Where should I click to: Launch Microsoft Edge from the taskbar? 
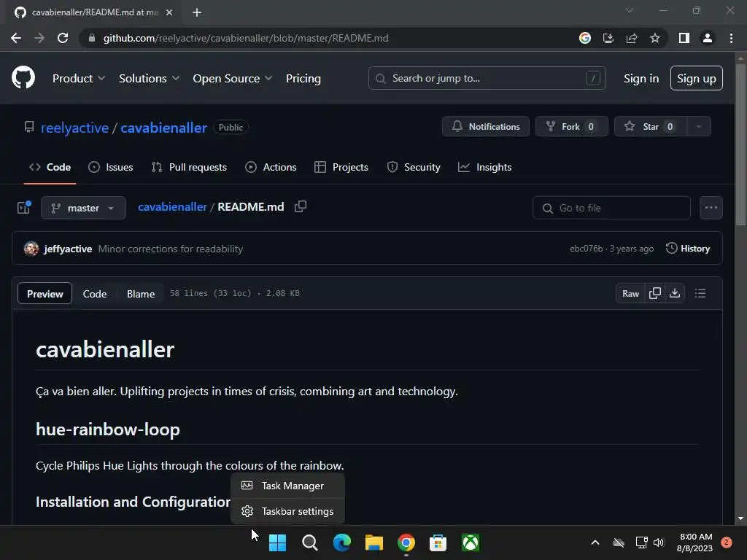[342, 542]
